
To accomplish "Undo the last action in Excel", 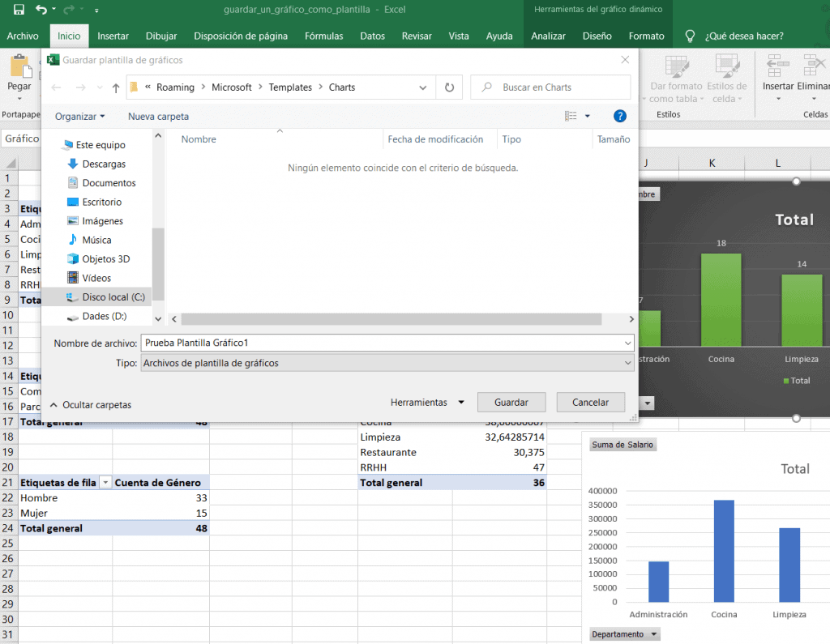I will point(41,10).
